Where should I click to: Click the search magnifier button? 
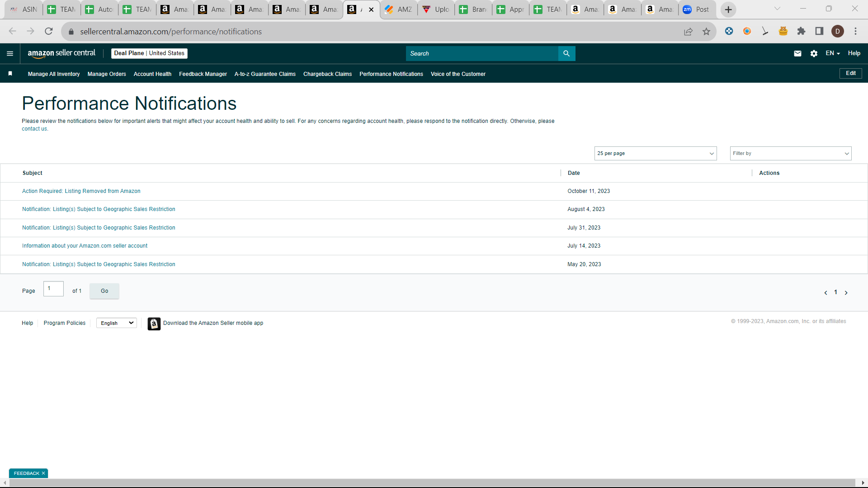(566, 53)
